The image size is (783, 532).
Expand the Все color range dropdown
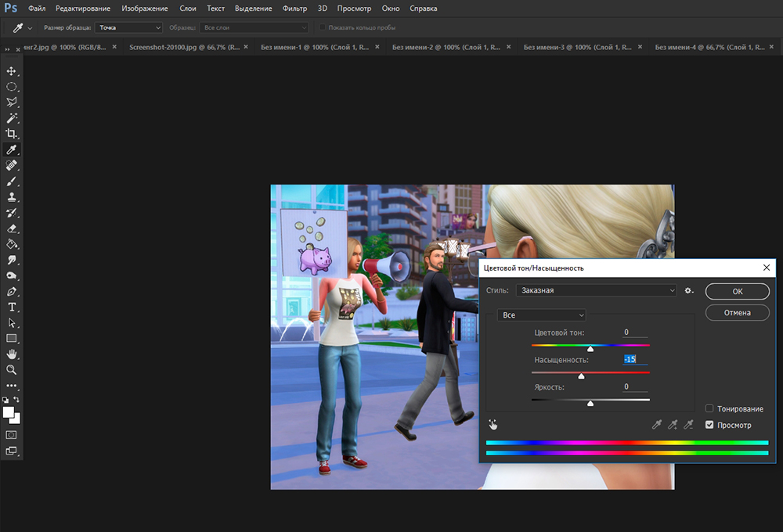click(x=541, y=315)
